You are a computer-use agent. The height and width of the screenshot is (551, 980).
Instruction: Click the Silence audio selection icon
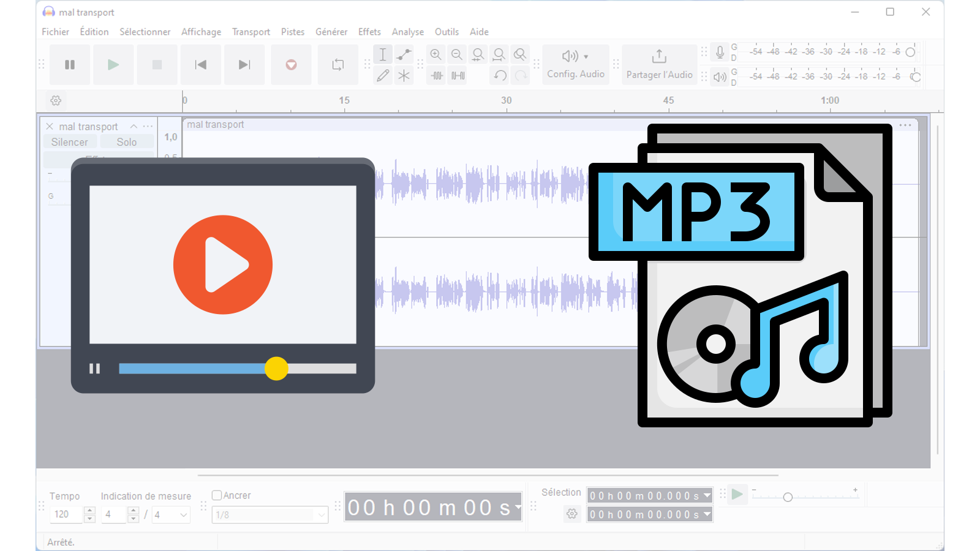pyautogui.click(x=456, y=75)
